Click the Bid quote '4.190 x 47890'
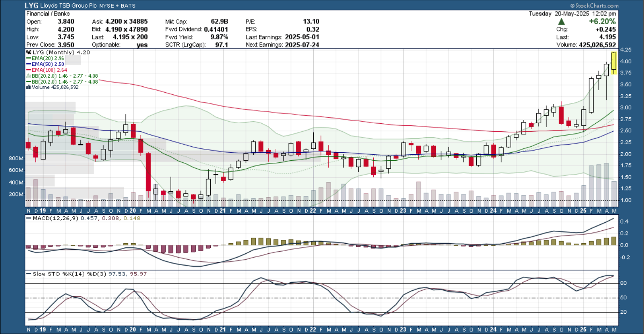Image resolution: width=644 pixels, height=335 pixels. 126,29
